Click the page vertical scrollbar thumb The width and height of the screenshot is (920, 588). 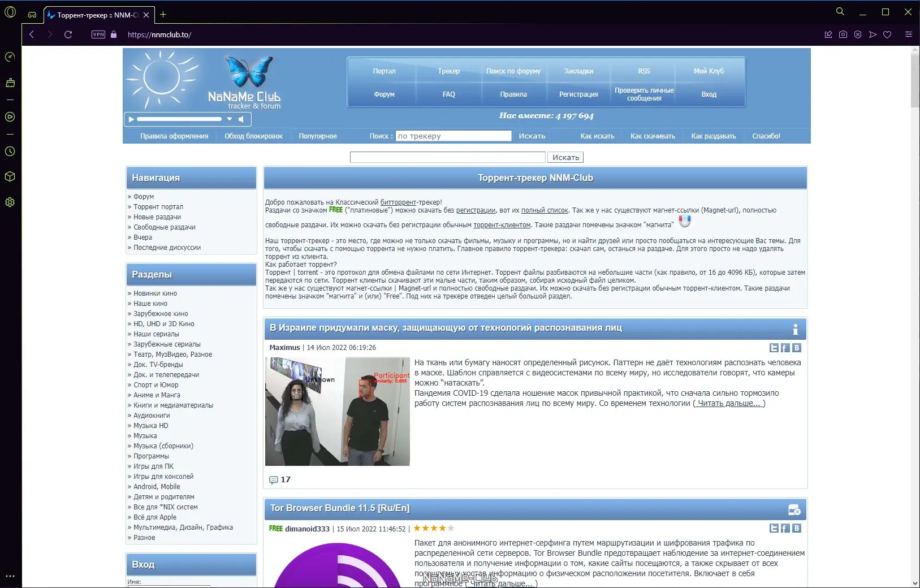click(915, 81)
